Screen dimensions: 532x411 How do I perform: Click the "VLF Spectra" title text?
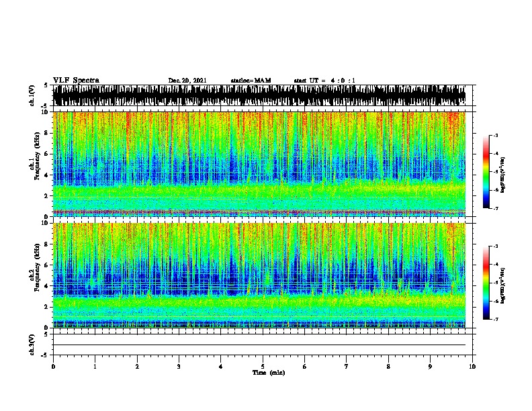click(x=76, y=80)
